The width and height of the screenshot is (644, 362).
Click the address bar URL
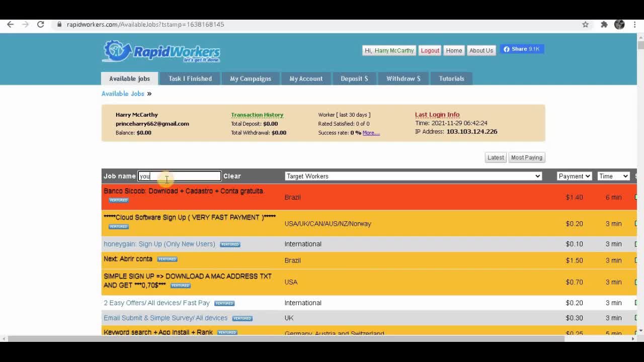pyautogui.click(x=145, y=24)
